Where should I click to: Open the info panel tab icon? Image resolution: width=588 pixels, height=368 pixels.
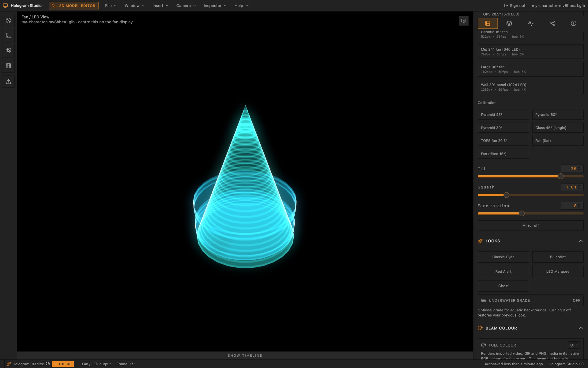574,23
